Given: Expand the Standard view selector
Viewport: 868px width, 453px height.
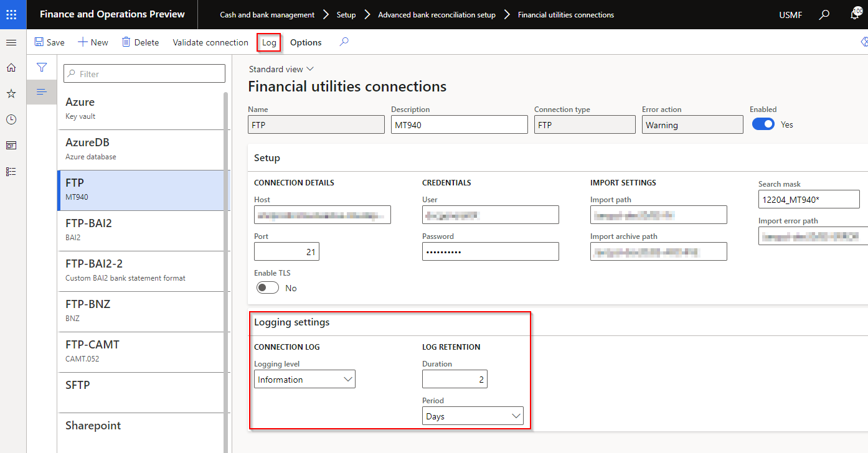Looking at the screenshot, I should [281, 69].
